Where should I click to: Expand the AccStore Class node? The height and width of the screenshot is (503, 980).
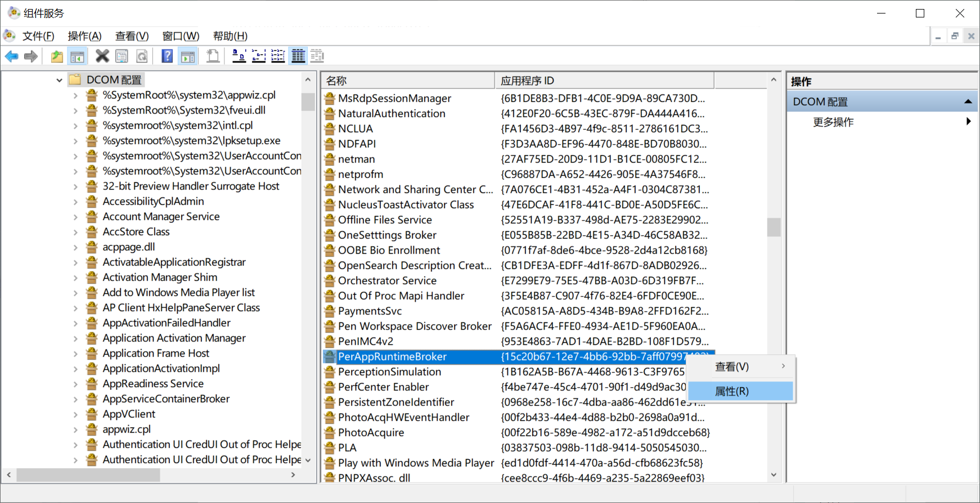tap(75, 232)
